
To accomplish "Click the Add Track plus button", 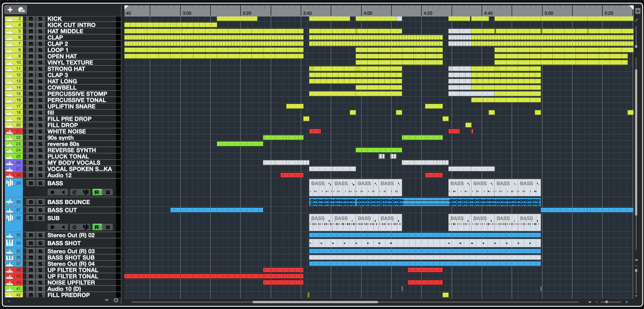I will (10, 10).
